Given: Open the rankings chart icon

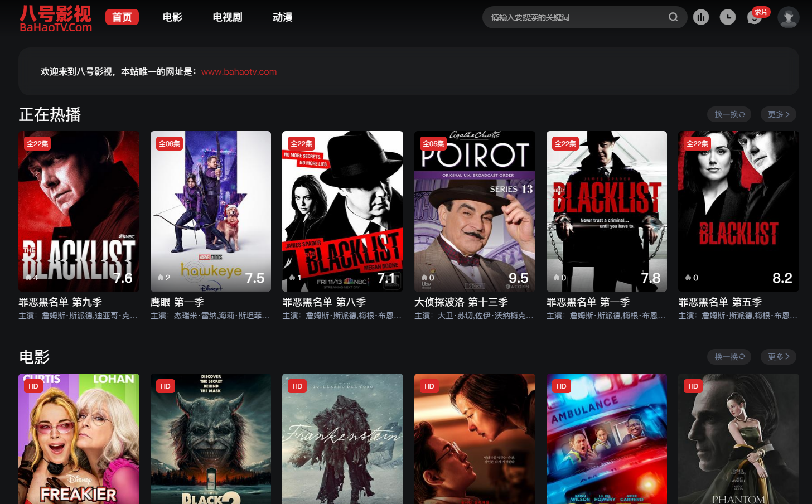Looking at the screenshot, I should (x=701, y=17).
